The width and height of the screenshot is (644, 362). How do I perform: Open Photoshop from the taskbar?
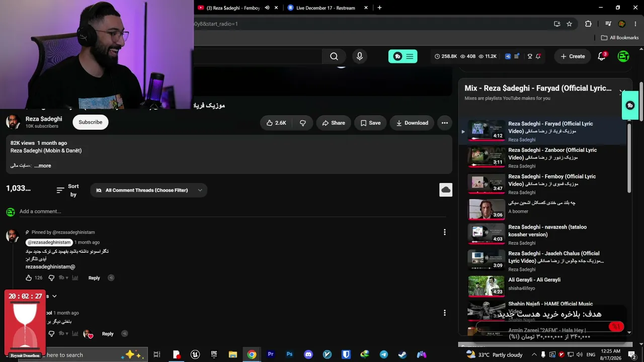[289, 354]
